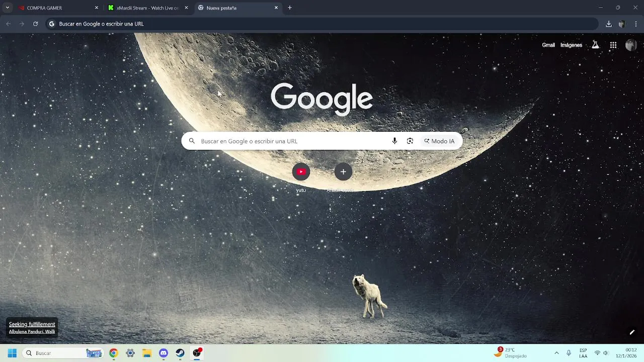Open the Windows Start menu
644x362 pixels.
click(12, 353)
